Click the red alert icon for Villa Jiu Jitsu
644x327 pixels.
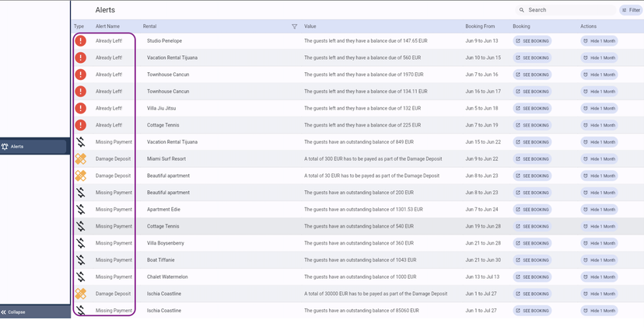[x=81, y=108]
